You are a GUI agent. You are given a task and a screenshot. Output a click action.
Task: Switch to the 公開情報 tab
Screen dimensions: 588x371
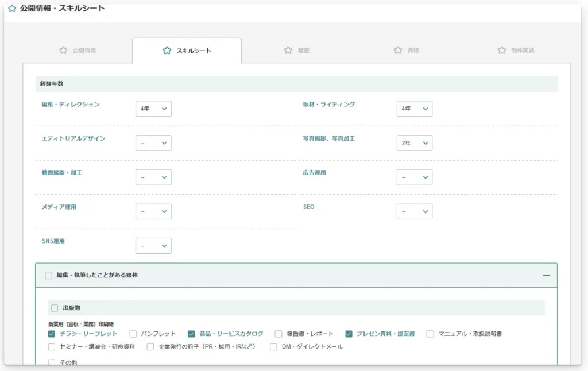(78, 51)
